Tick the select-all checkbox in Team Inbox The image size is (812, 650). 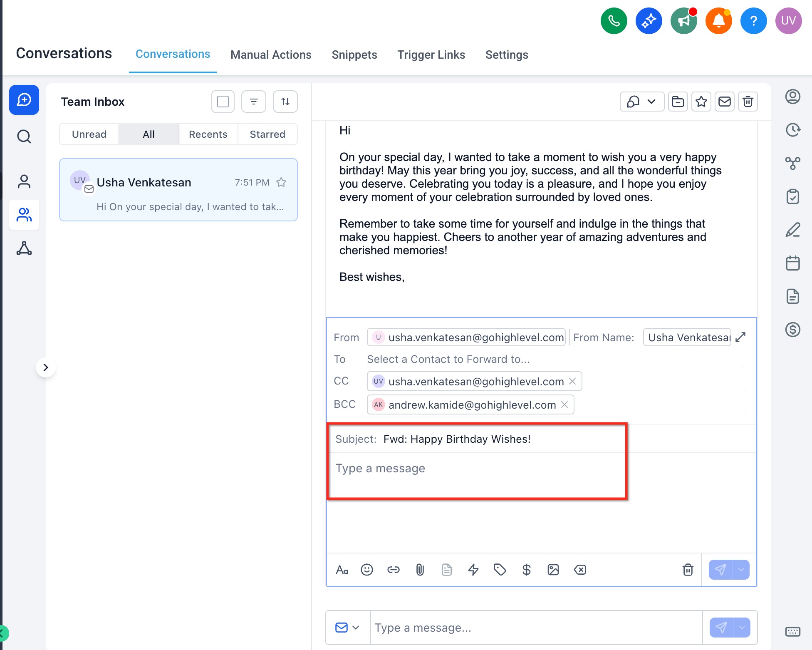click(223, 102)
